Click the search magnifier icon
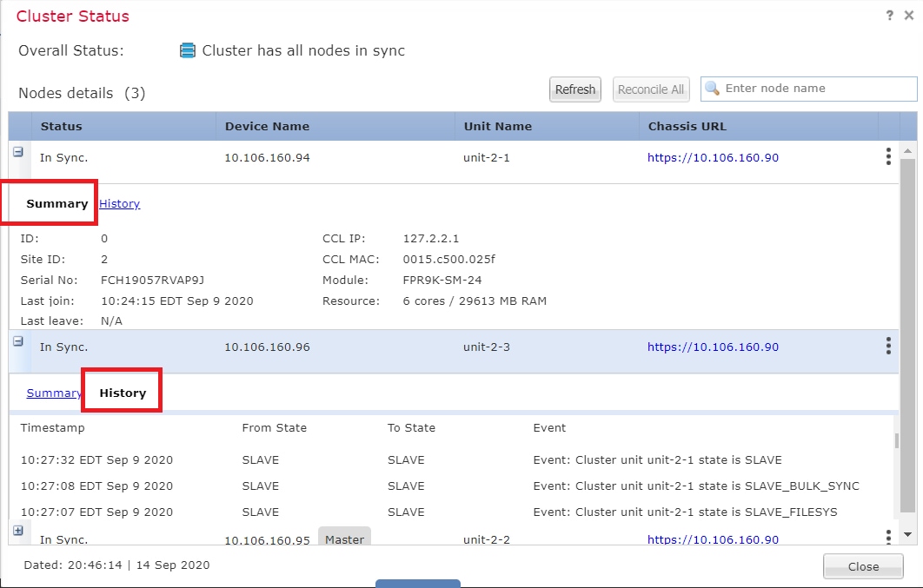Screen dimensions: 923x588 tap(713, 89)
